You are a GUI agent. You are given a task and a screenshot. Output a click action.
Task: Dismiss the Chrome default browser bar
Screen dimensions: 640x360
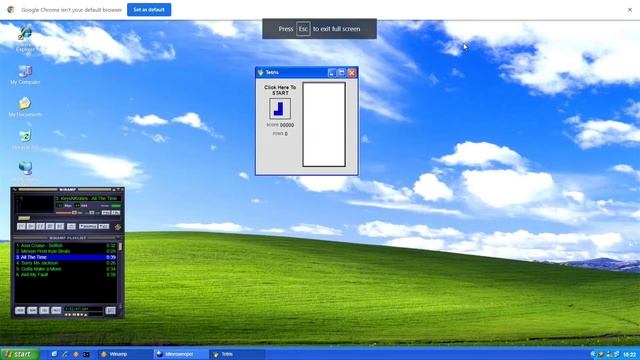click(x=630, y=9)
